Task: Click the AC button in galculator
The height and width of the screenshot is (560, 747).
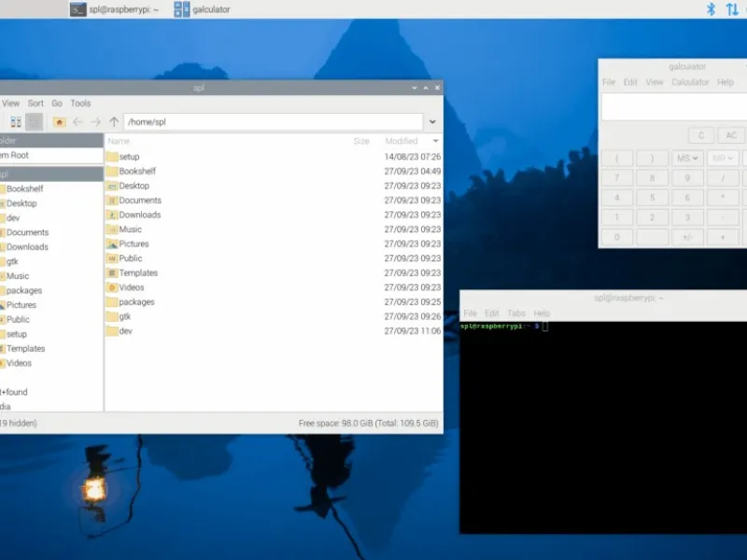Action: [x=731, y=135]
